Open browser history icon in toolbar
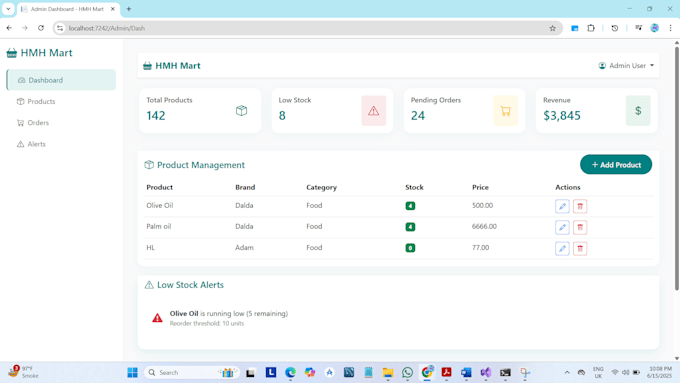 (x=615, y=28)
